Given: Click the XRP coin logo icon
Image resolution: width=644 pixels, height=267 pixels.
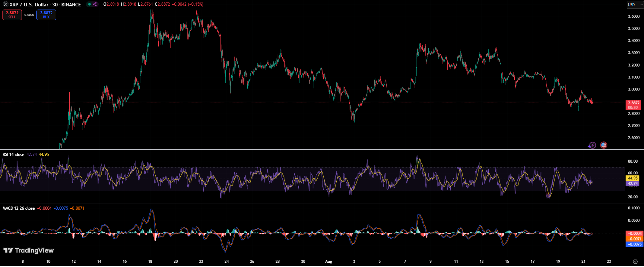Looking at the screenshot, I should [x=5, y=4].
